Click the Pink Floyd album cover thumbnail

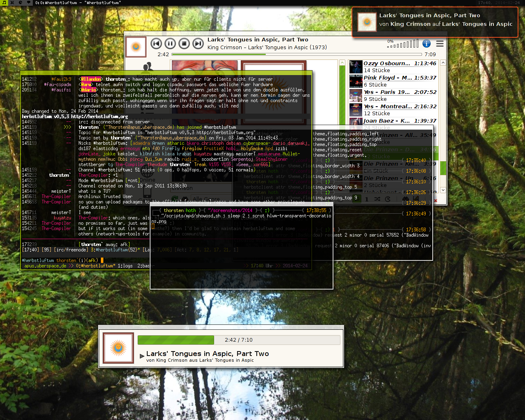[356, 81]
